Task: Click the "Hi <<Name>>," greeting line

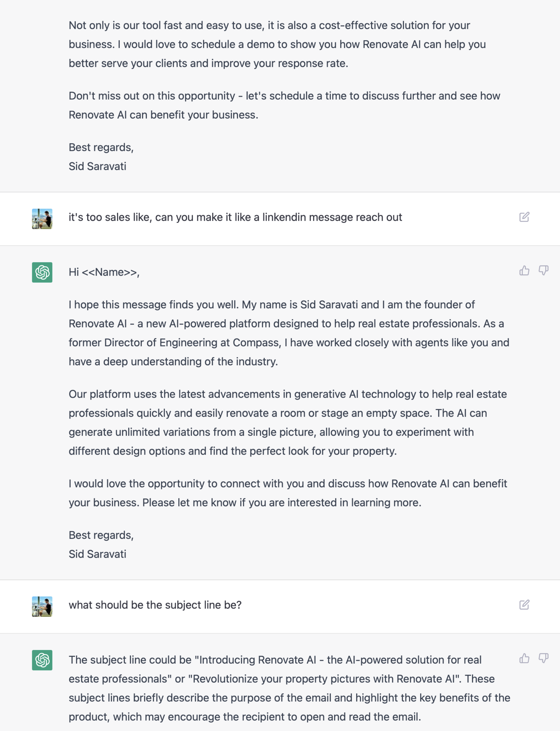Action: coord(104,272)
